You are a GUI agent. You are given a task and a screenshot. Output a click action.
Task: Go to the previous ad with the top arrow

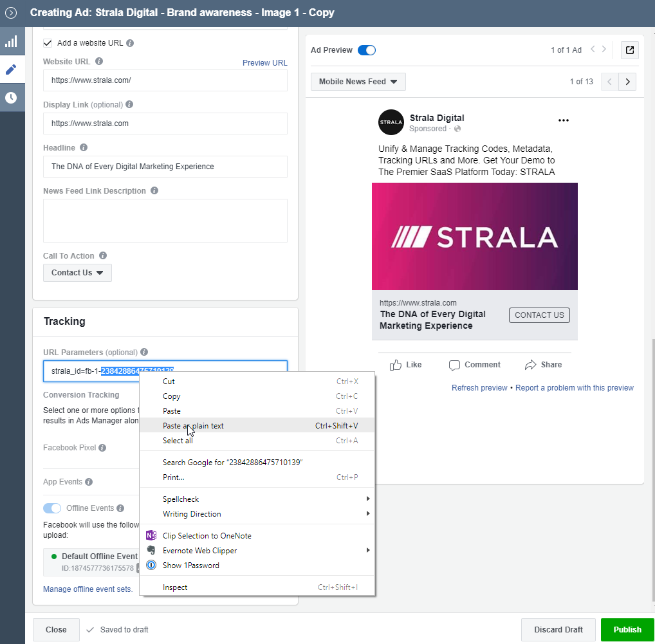(x=593, y=50)
